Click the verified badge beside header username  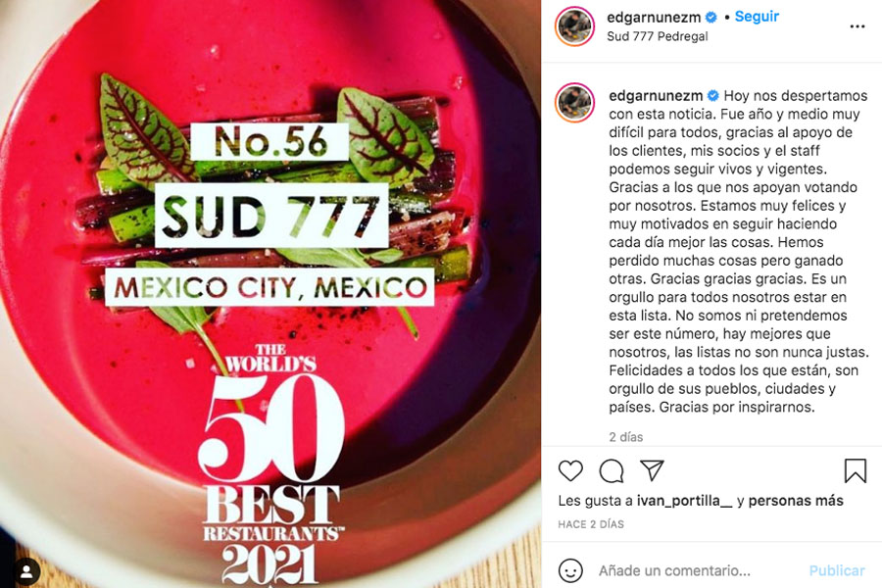[x=711, y=18]
